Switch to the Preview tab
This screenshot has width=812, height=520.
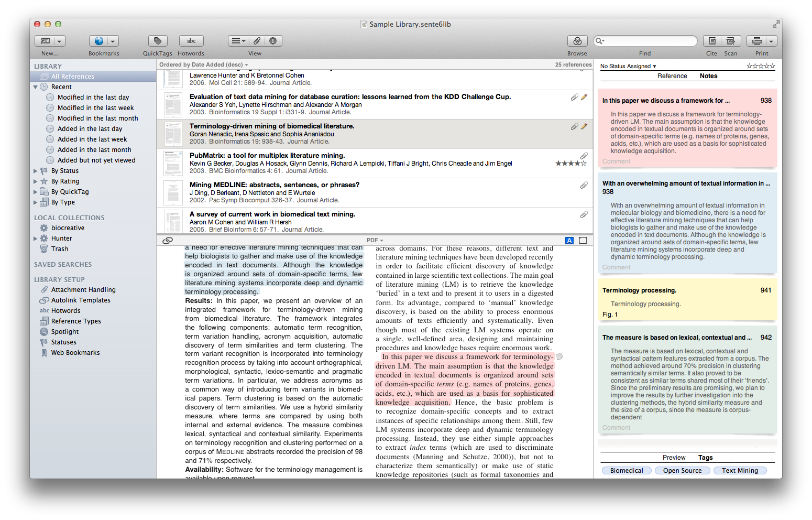(x=674, y=458)
